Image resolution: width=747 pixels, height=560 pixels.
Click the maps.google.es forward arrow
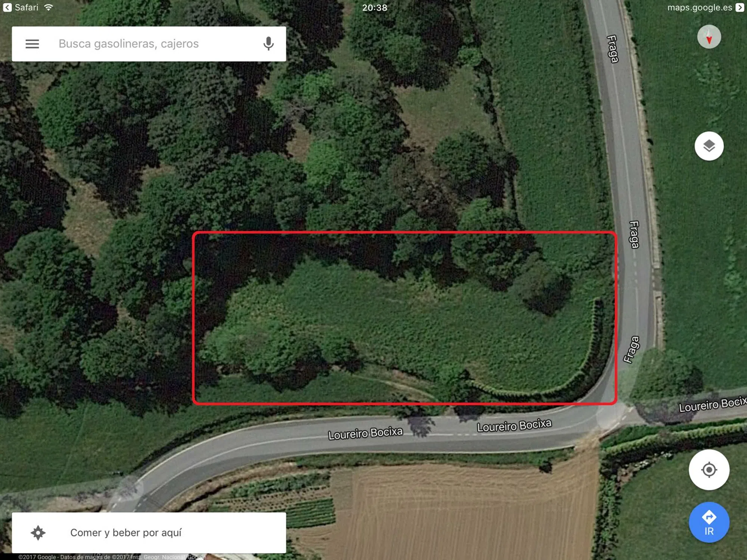click(740, 7)
